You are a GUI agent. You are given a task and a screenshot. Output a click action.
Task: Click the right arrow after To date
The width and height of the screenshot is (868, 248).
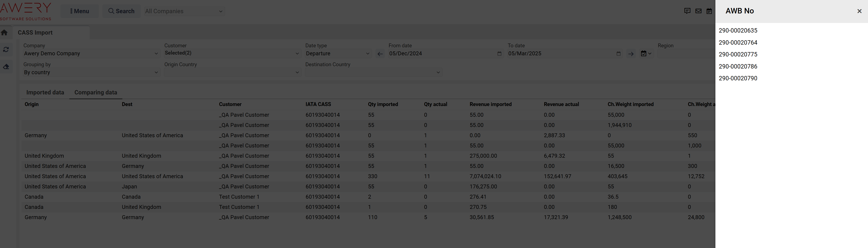coord(630,54)
